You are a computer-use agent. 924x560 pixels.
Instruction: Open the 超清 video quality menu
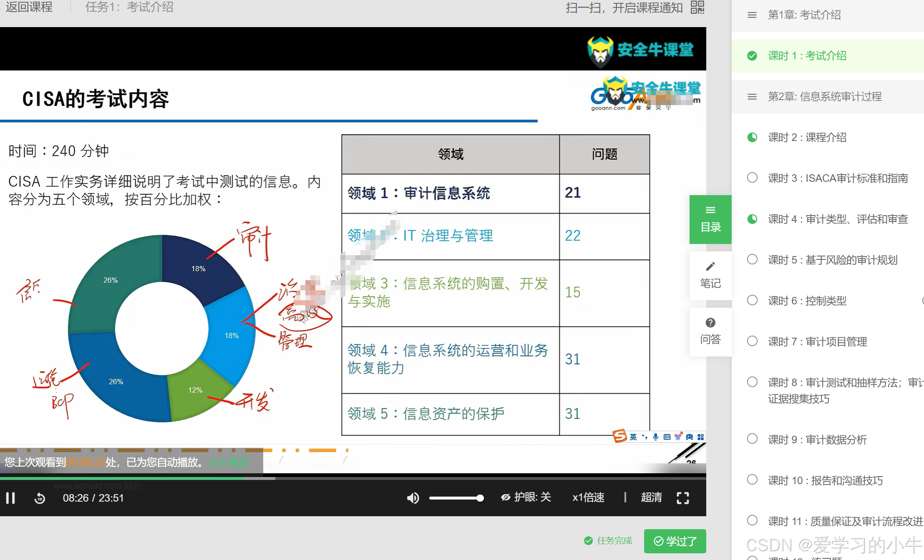click(651, 497)
